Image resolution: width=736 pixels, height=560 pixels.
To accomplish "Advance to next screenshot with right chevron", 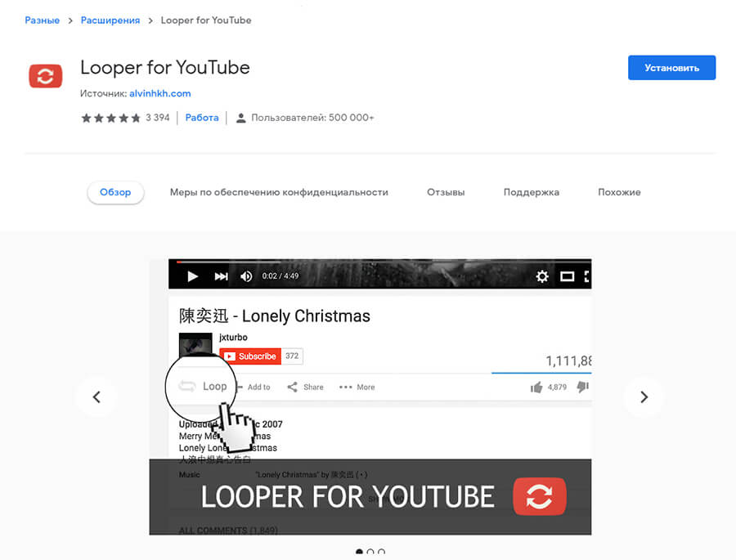I will [x=644, y=397].
